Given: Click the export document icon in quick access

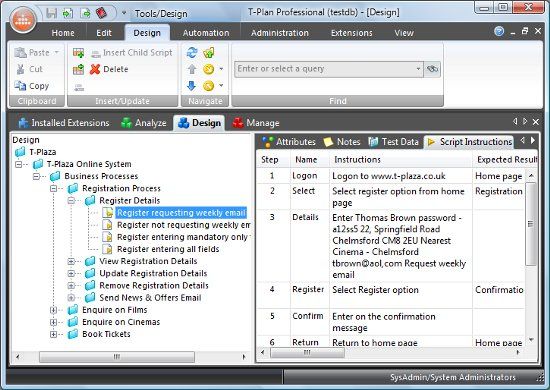Looking at the screenshot, I should pos(85,13).
